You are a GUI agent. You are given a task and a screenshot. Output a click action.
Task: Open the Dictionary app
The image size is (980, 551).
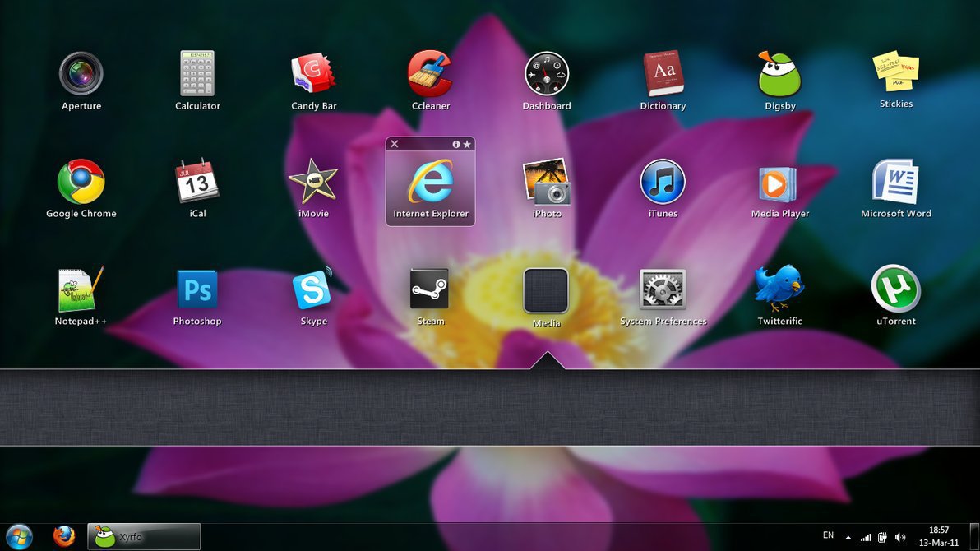[663, 73]
